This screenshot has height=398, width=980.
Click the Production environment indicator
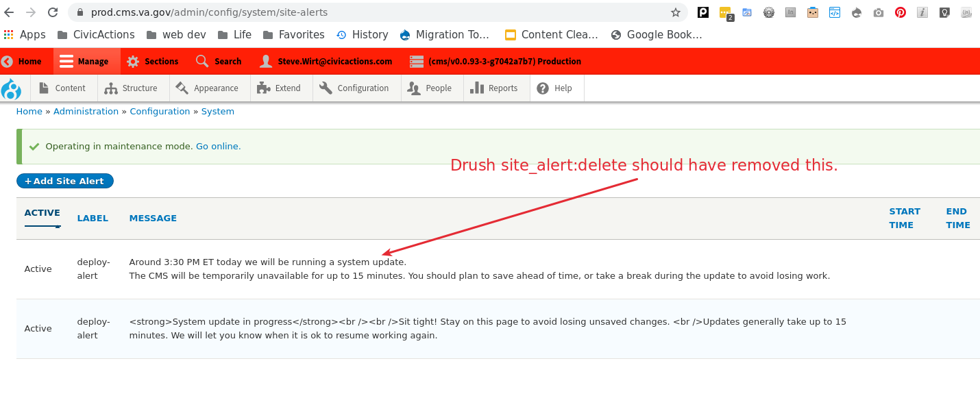point(495,61)
